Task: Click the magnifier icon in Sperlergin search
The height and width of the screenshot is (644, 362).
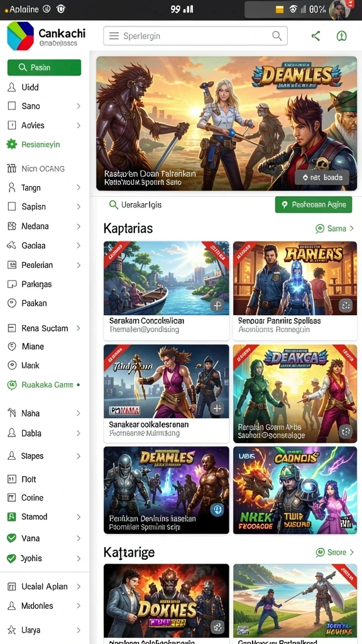Action: [x=277, y=36]
